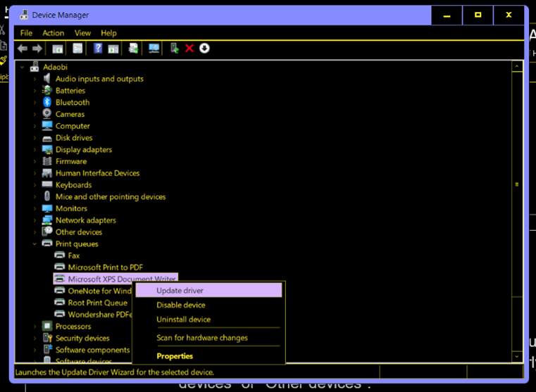Select the Display adapters icon
Viewport: 536px width, 392px height.
pos(46,149)
